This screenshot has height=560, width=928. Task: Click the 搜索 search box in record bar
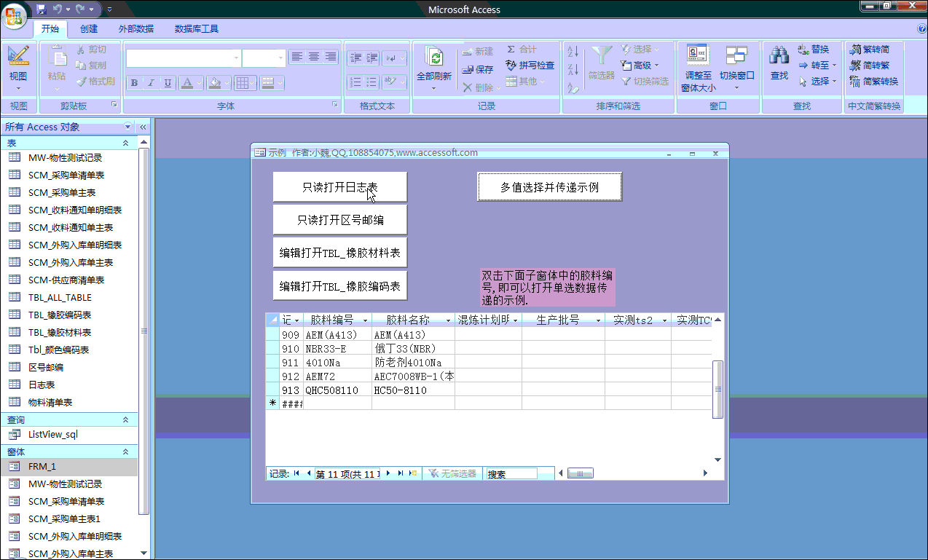click(511, 473)
